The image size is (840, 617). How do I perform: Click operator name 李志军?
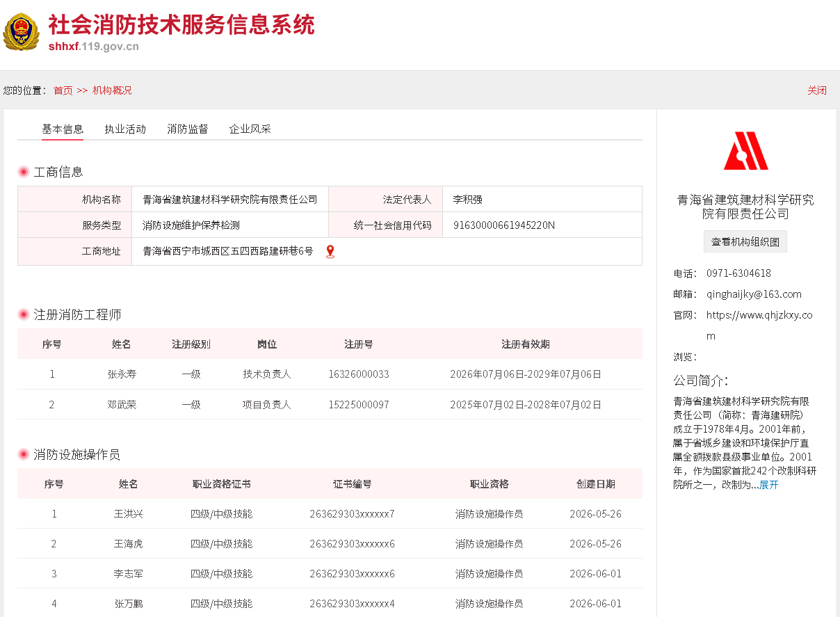(x=129, y=574)
